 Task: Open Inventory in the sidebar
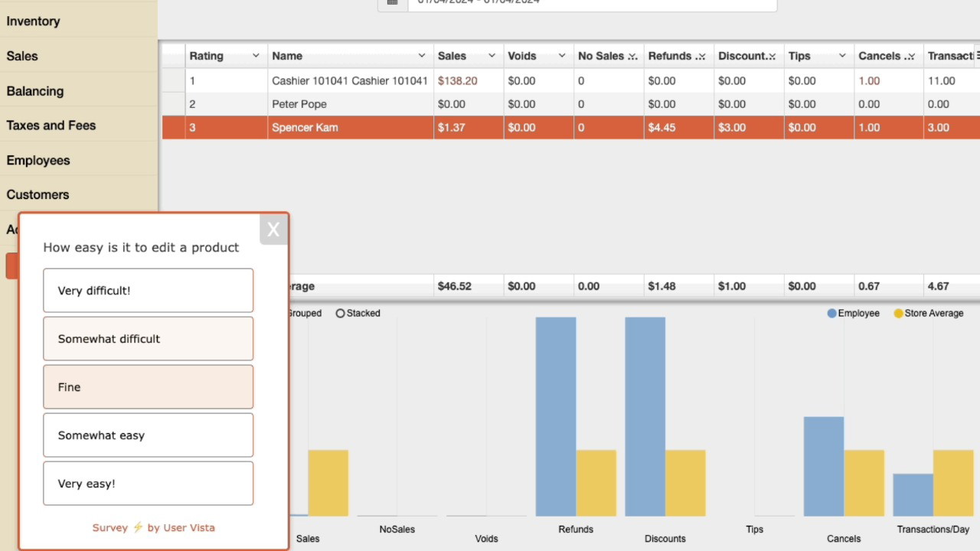(x=33, y=21)
